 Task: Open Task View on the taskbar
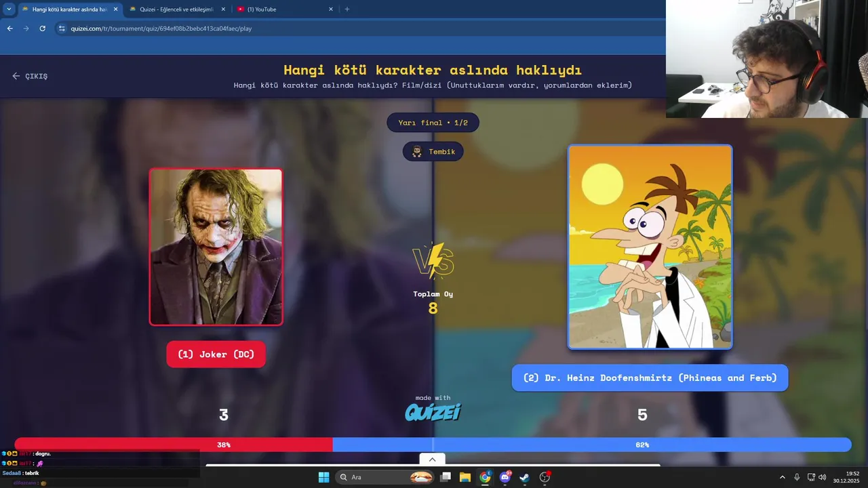point(446,477)
